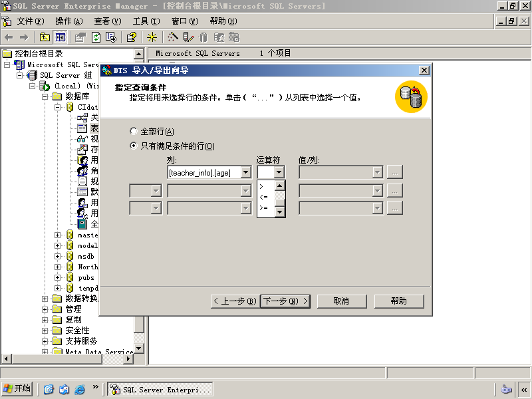This screenshot has width=532, height=399.
Task: Open the 文件(F) menu
Action: (31, 21)
